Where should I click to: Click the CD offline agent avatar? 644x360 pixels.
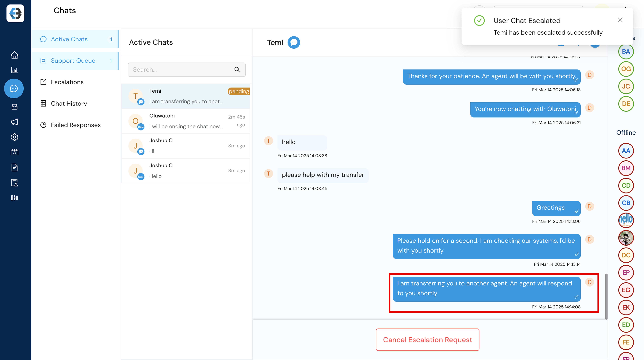[x=626, y=185]
